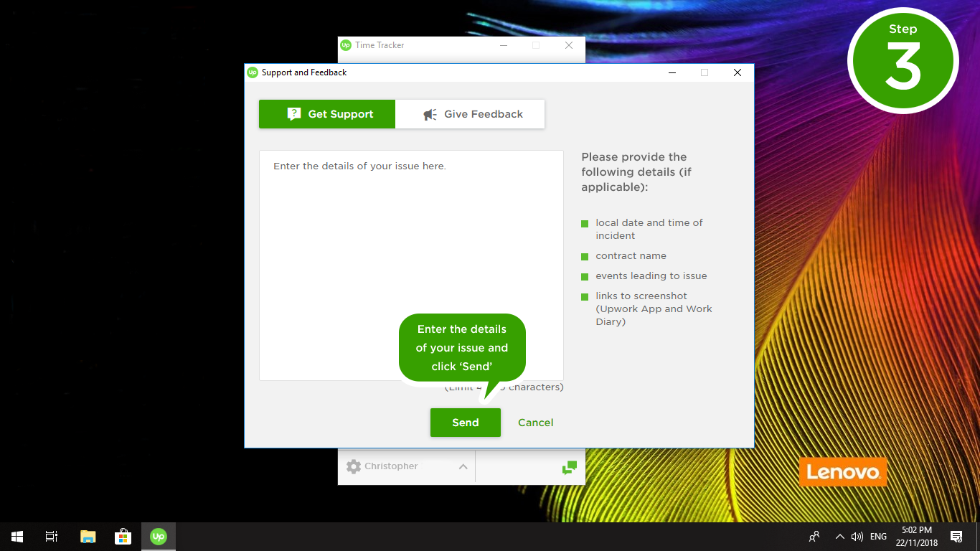Screen dimensions: 980x551
Task: Open Microsoft Store from the taskbar
Action: click(123, 536)
